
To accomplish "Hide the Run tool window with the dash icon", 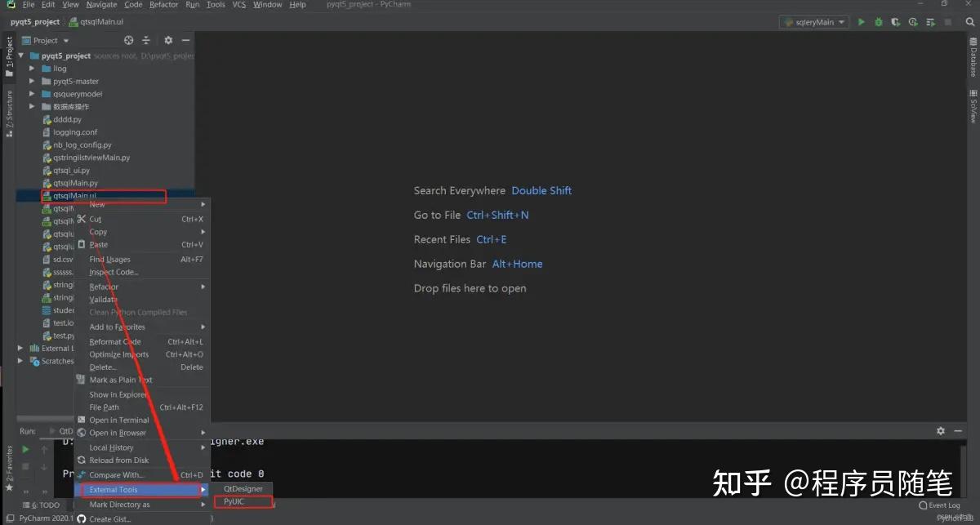I will 957,430.
